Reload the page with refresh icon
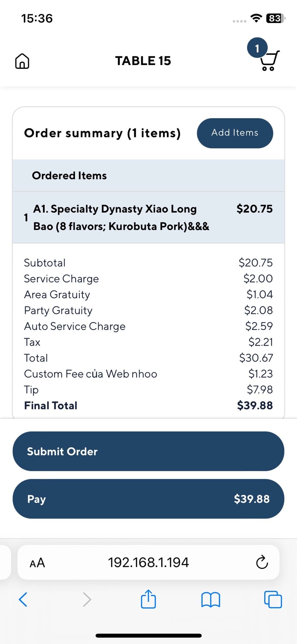Viewport: 297px width, 644px height. [x=262, y=563]
